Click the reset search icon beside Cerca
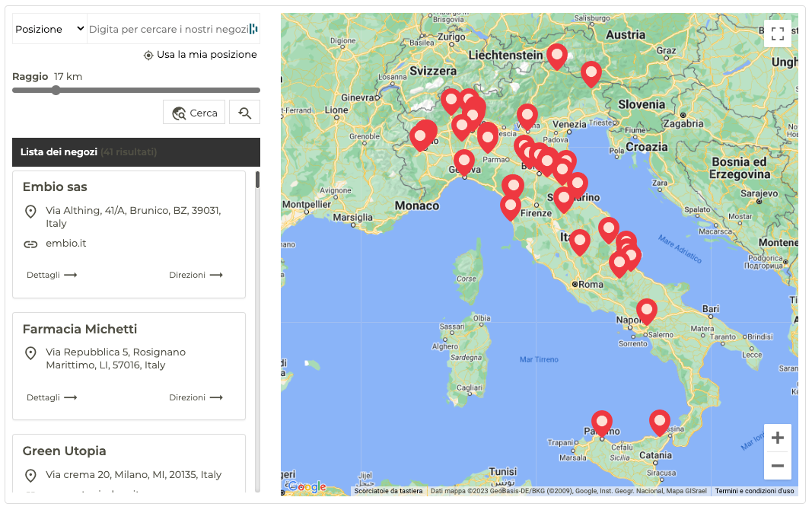This screenshot has width=812, height=510. click(245, 113)
